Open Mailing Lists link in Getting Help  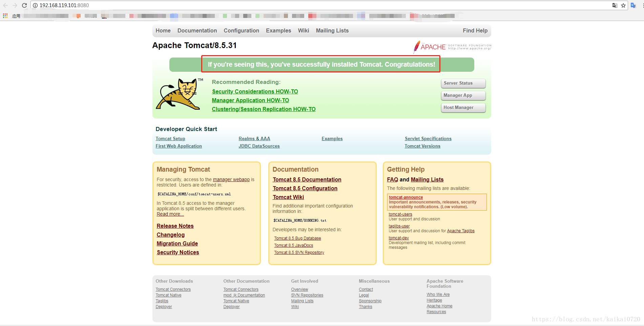tap(427, 179)
